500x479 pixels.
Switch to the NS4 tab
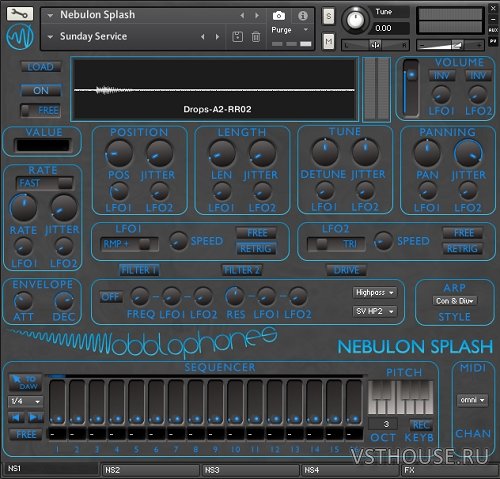coord(350,470)
